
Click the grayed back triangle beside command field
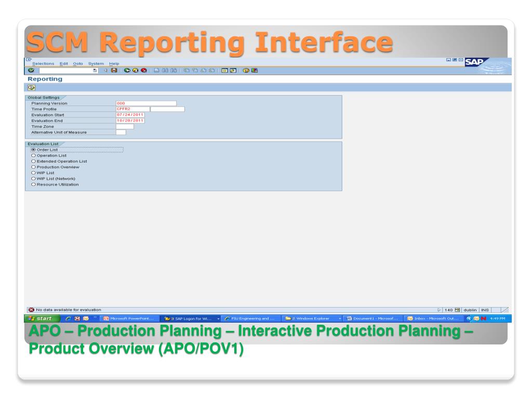coord(105,70)
